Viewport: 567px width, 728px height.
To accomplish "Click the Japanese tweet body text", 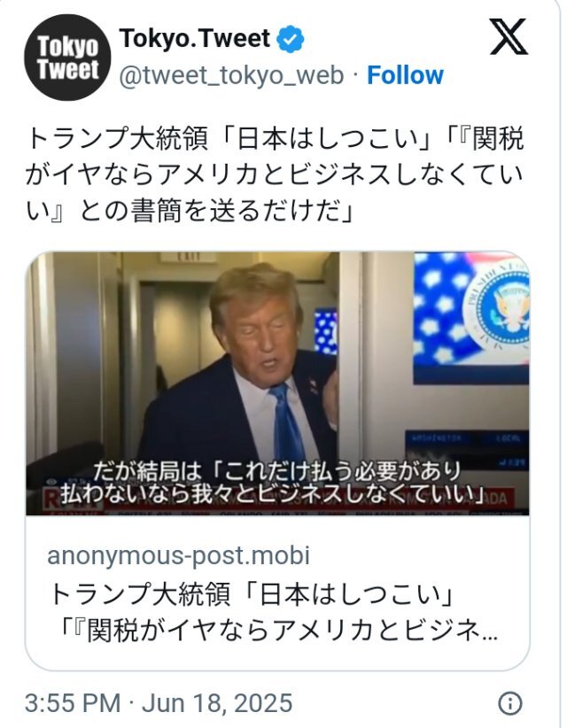I will (275, 175).
